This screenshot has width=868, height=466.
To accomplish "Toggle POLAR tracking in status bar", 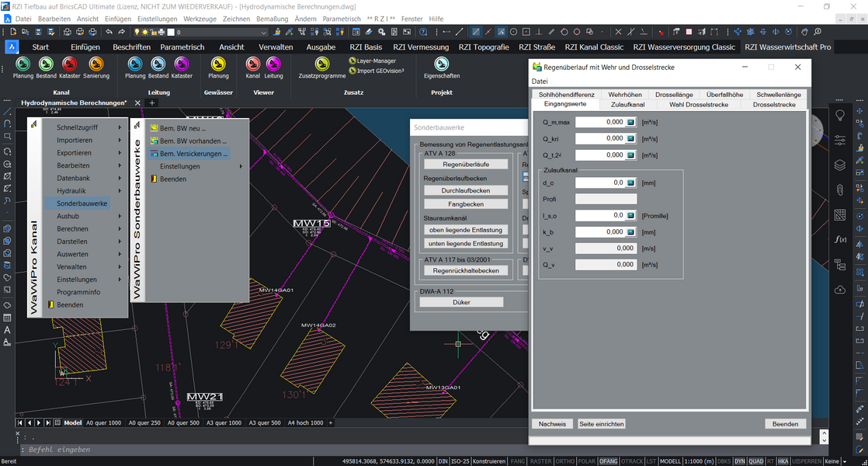I will click(x=586, y=461).
